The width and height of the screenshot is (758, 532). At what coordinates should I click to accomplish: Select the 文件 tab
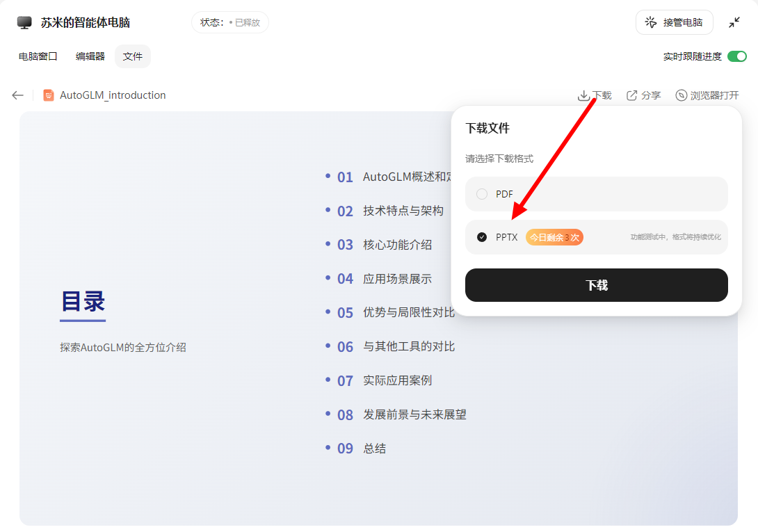(x=132, y=56)
